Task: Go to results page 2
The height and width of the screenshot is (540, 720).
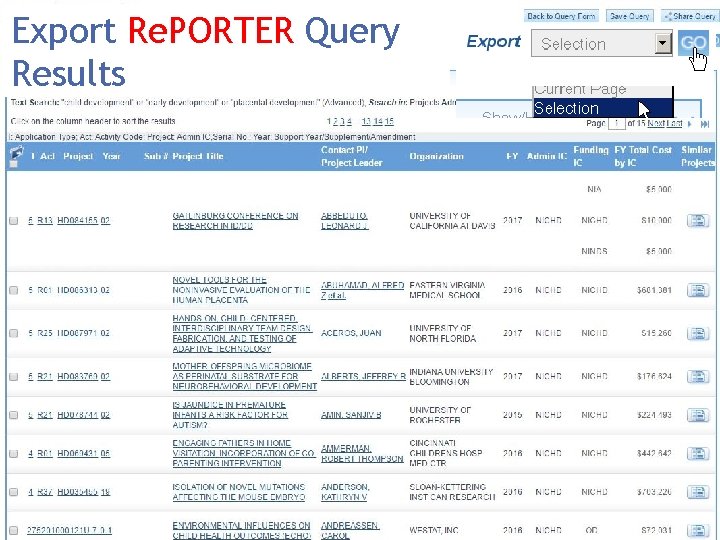Action: click(x=335, y=122)
